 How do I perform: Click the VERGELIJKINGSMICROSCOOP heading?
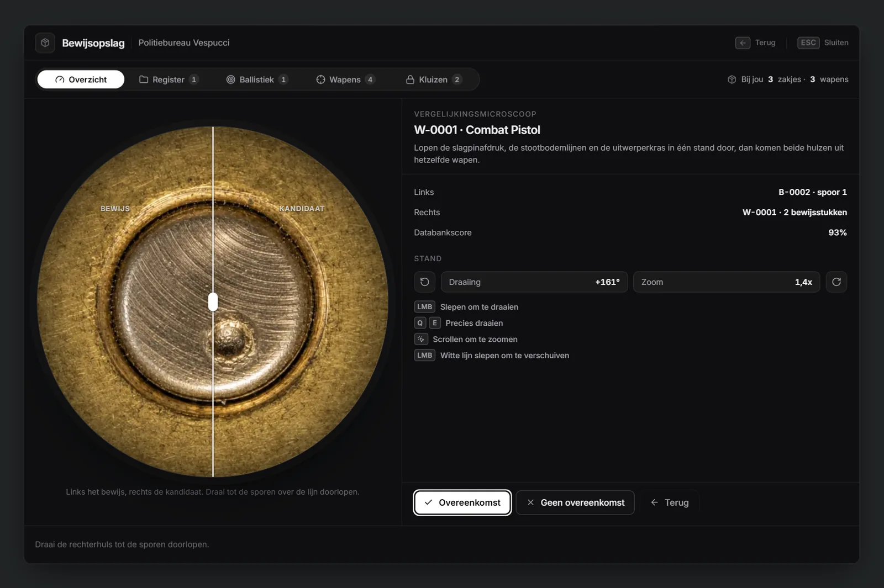coord(475,114)
